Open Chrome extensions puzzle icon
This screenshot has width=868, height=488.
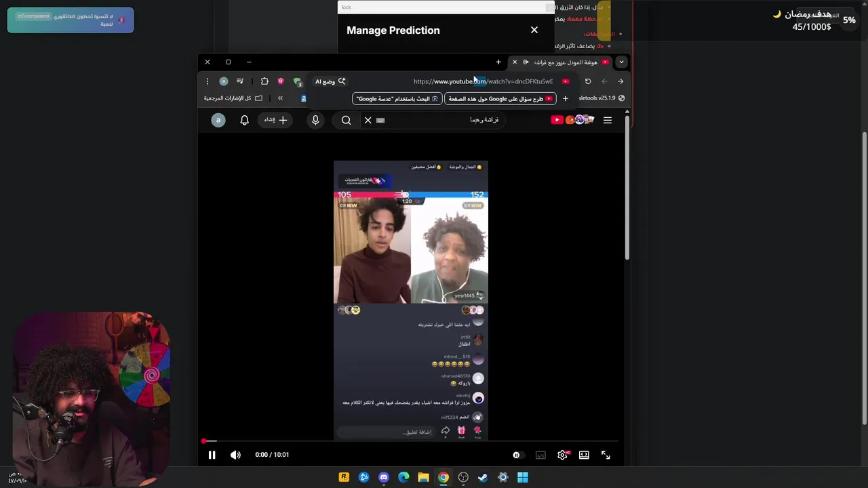click(x=264, y=81)
